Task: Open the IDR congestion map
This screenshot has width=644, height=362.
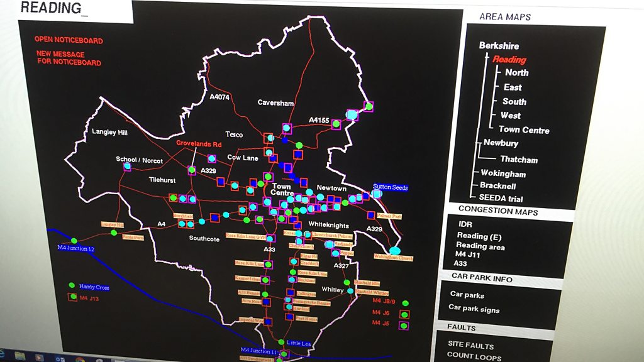Action: tap(464, 224)
